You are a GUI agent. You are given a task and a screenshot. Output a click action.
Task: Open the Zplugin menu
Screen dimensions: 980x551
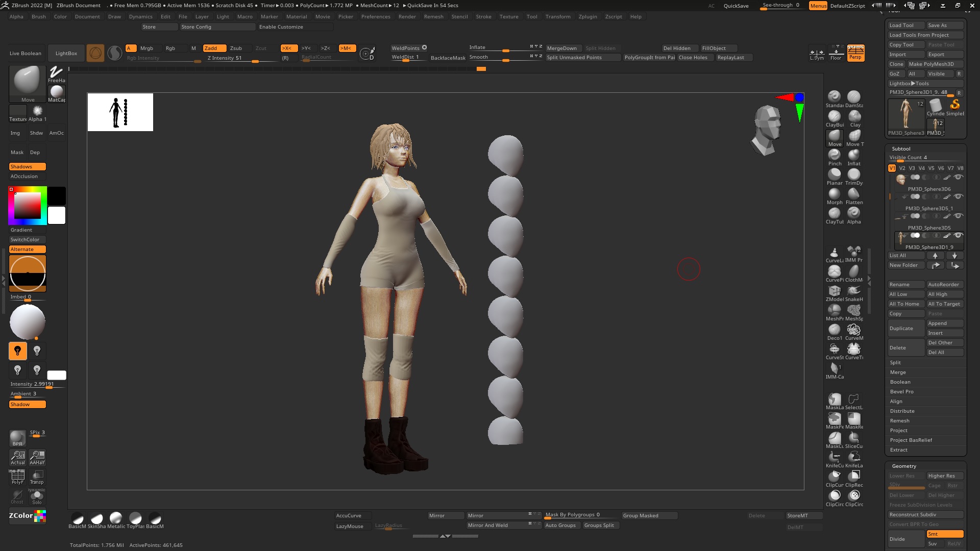pos(587,16)
